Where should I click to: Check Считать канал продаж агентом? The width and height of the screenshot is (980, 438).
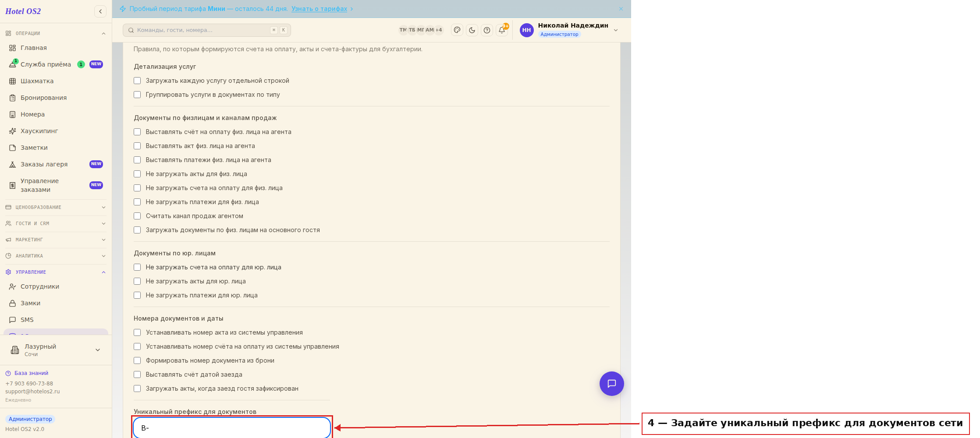pyautogui.click(x=137, y=216)
